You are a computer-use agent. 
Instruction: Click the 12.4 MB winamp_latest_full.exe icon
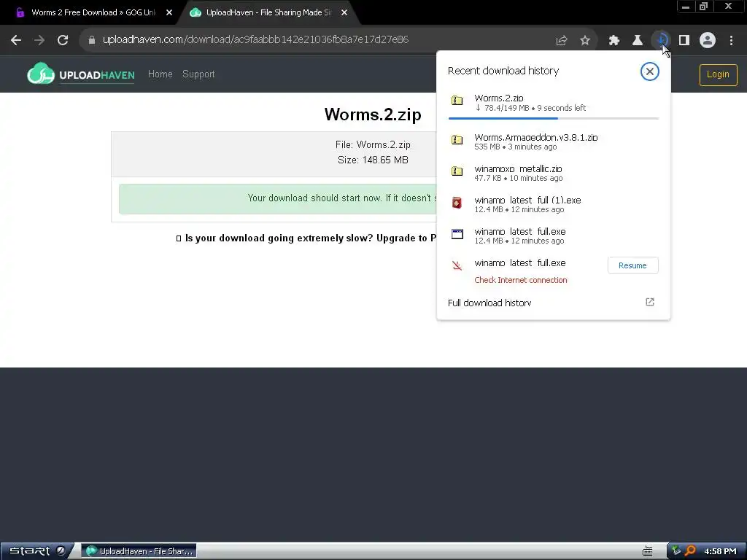click(457, 234)
